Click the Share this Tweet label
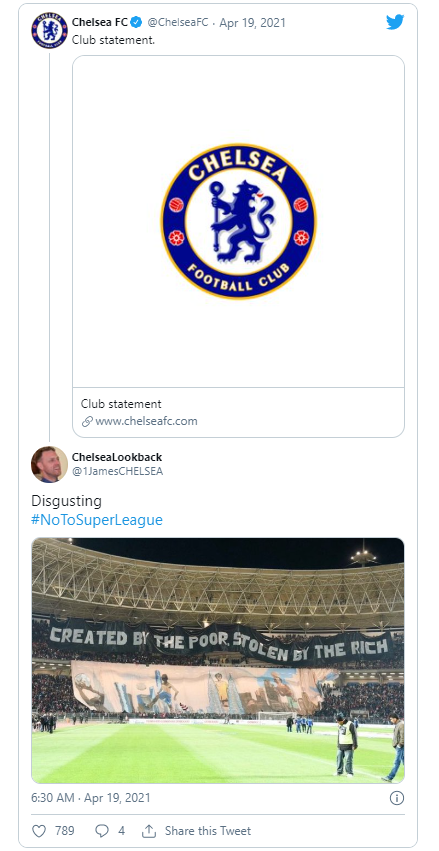The image size is (439, 851). [x=208, y=830]
